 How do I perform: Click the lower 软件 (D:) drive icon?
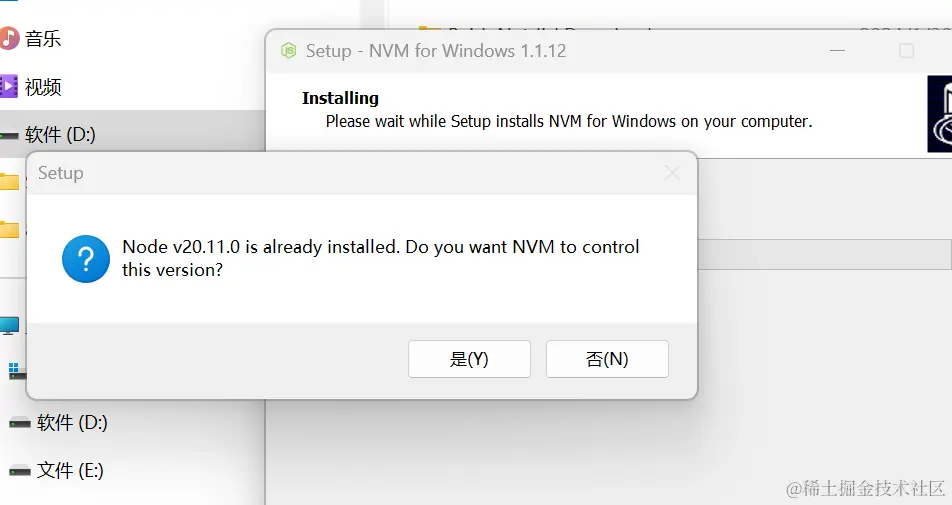[x=20, y=423]
